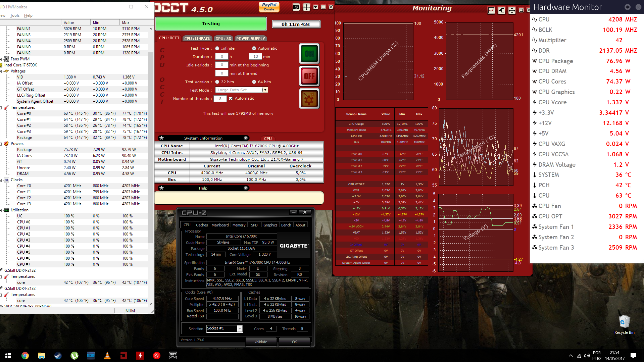
Task: Choose 64 bits test version
Action: (x=254, y=82)
